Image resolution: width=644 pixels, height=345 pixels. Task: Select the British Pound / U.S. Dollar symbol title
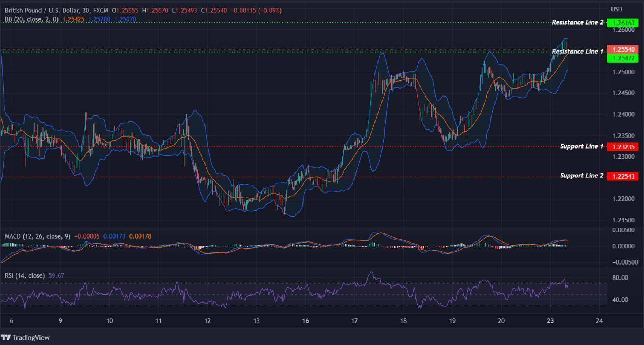tap(42, 11)
